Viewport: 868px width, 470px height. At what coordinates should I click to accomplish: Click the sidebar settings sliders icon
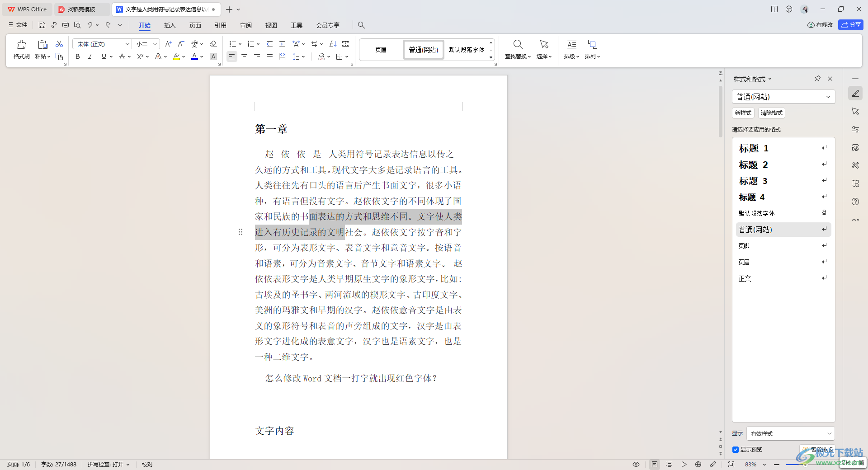coord(855,129)
